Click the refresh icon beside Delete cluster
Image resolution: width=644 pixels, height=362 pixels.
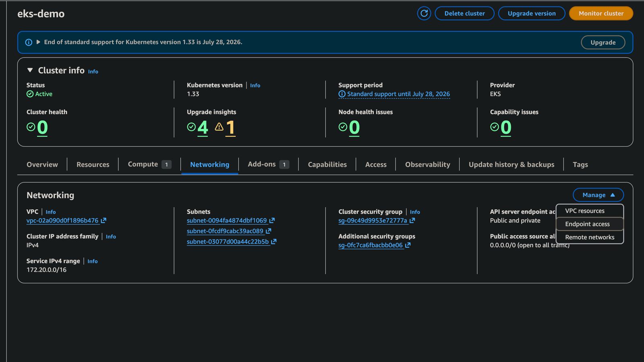(x=424, y=13)
